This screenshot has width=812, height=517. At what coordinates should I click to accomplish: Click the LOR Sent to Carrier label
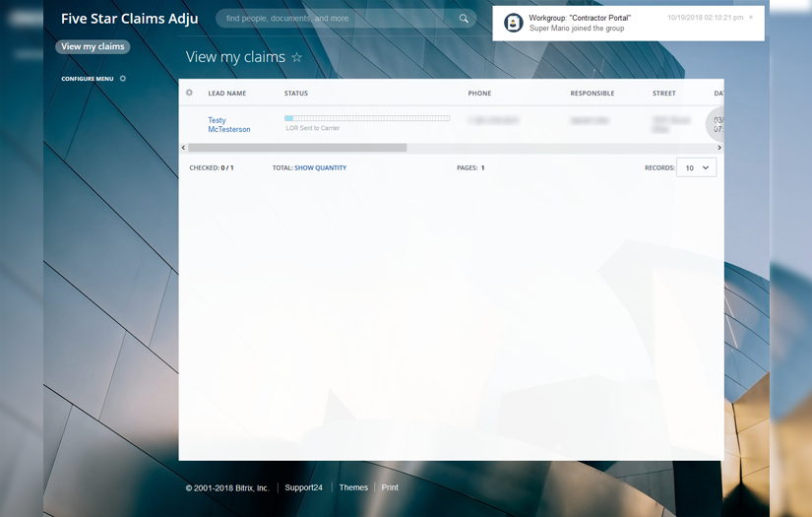coord(313,128)
